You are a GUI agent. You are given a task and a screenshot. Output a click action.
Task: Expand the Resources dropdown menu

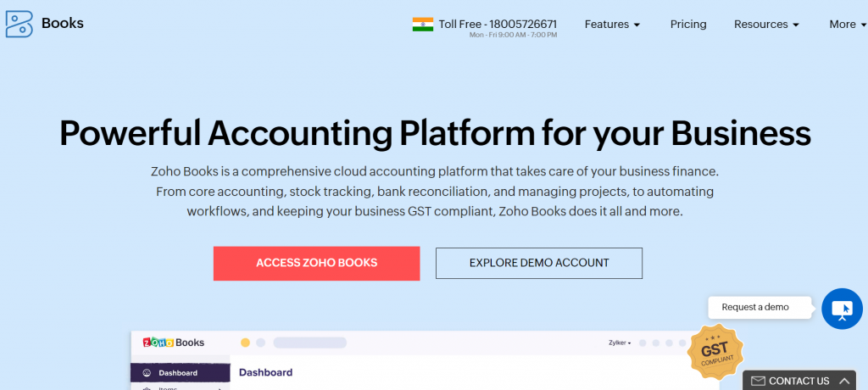point(766,25)
